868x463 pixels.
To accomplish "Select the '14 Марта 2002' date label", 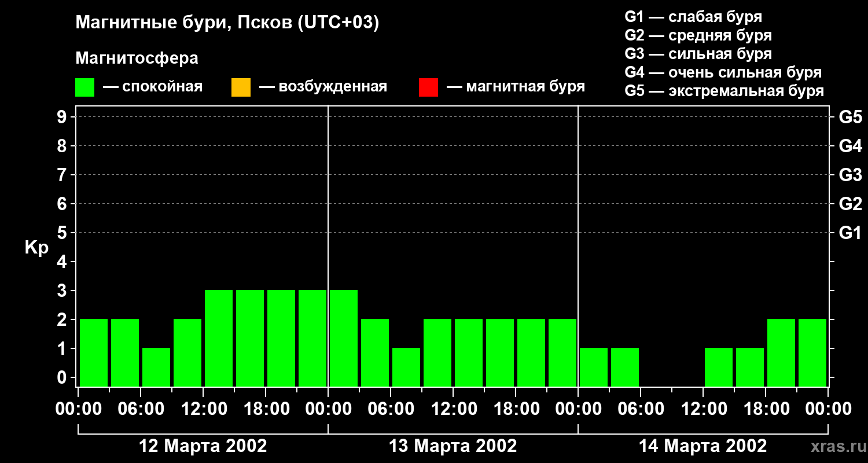I will [703, 446].
